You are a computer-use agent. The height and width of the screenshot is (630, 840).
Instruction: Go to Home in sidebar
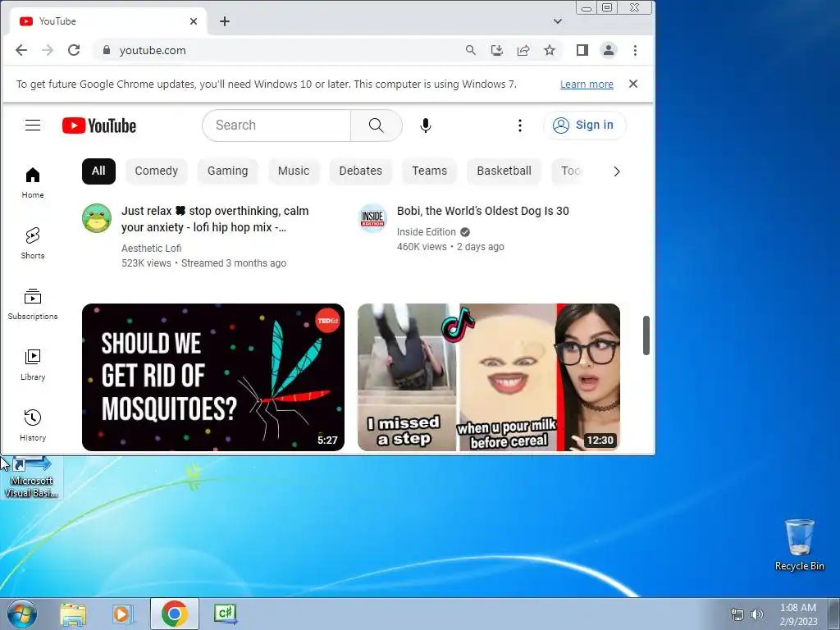click(x=33, y=183)
